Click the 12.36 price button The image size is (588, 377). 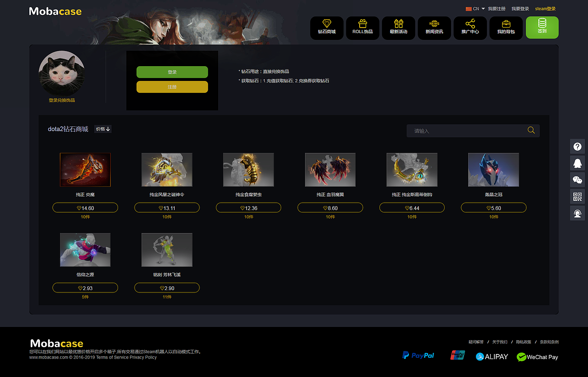pos(249,208)
